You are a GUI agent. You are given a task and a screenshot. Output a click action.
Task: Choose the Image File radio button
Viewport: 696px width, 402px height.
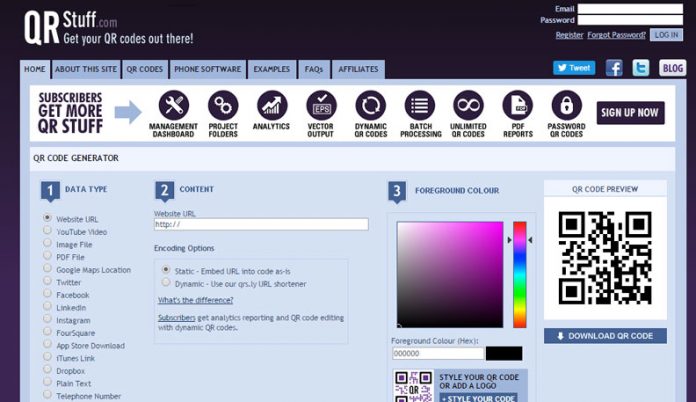coord(47,243)
